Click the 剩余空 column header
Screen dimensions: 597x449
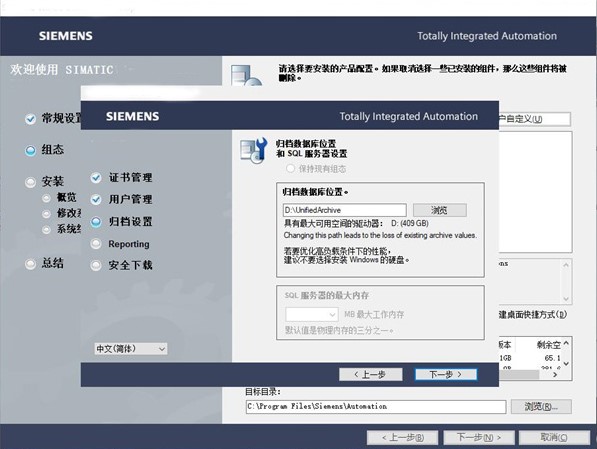[548, 345]
